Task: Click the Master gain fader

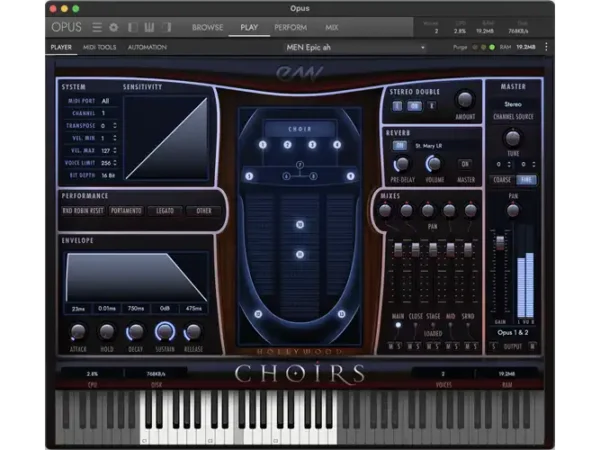Action: click(500, 243)
